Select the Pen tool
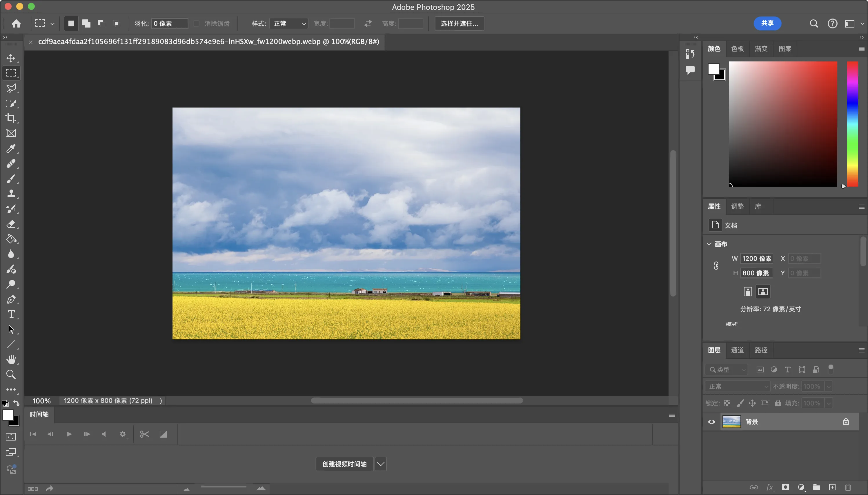Viewport: 868px width, 495px height. [11, 299]
